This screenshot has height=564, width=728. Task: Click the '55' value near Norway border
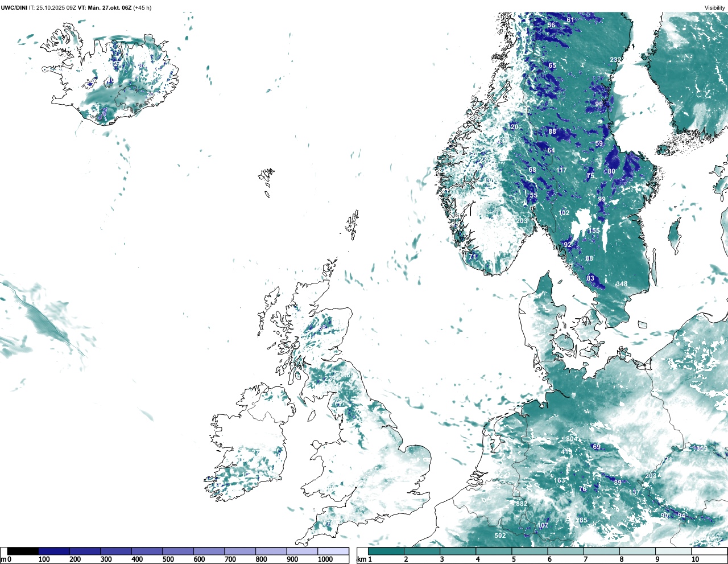tap(533, 195)
